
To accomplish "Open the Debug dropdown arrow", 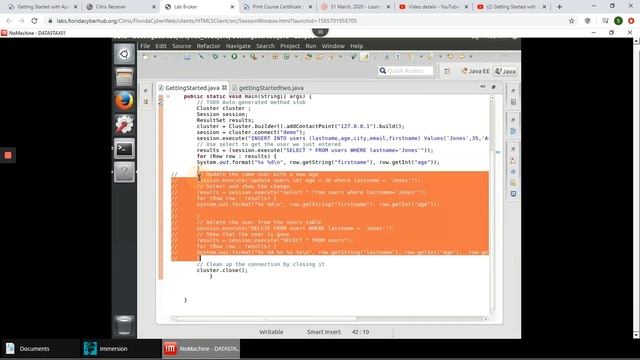I will [224, 57].
